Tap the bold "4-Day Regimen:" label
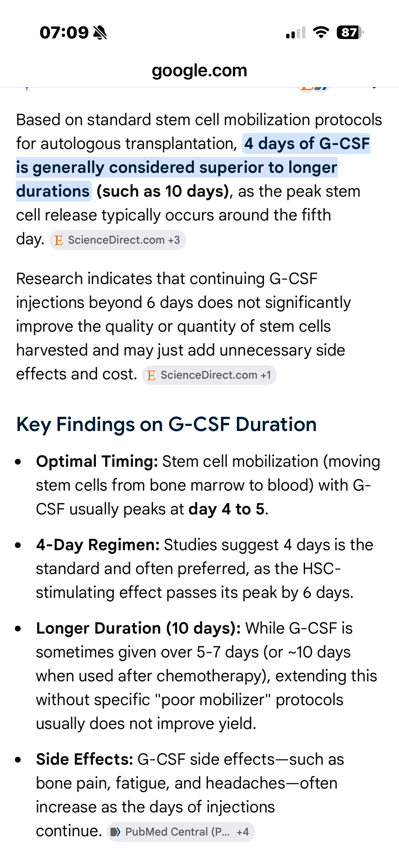Viewport: 399px width, 868px height. pyautogui.click(x=98, y=545)
